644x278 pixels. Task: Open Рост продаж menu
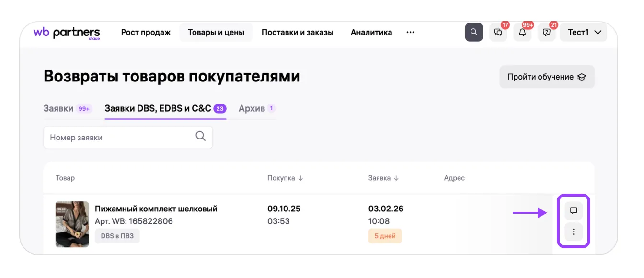[x=146, y=32]
